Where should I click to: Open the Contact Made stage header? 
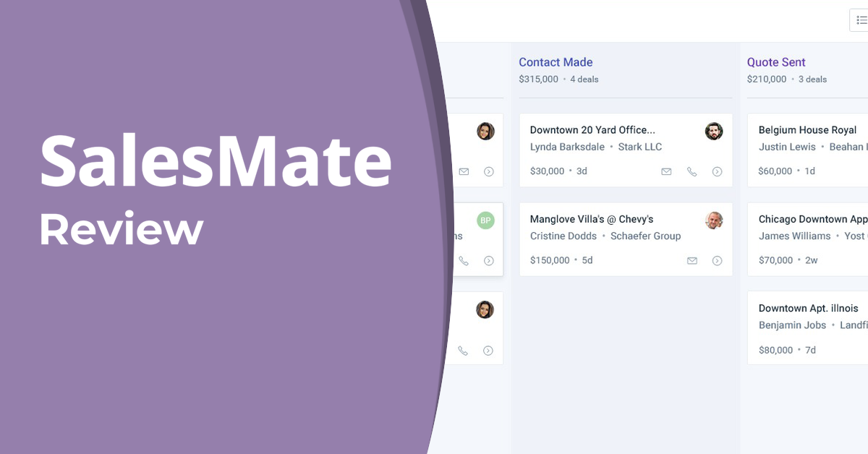tap(556, 62)
